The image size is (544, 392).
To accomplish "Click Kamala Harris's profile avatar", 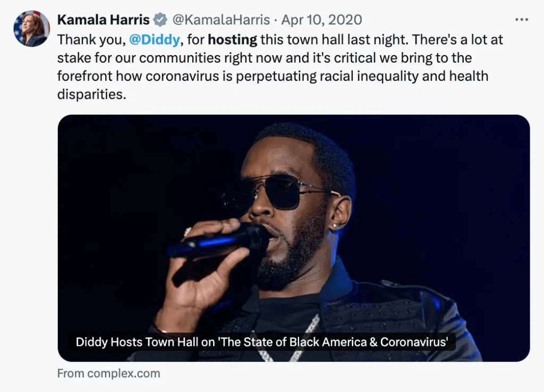I will 31,28.
